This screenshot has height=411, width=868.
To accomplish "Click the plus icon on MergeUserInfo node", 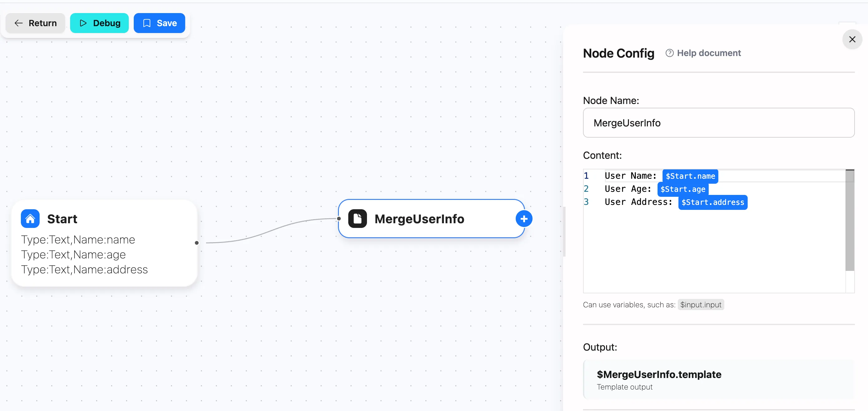I will point(524,218).
